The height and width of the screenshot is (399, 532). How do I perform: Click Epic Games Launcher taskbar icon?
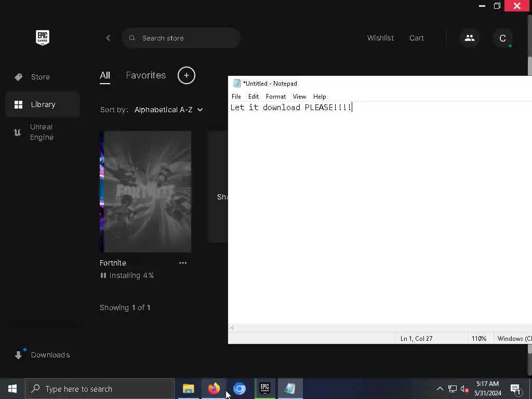pos(264,389)
